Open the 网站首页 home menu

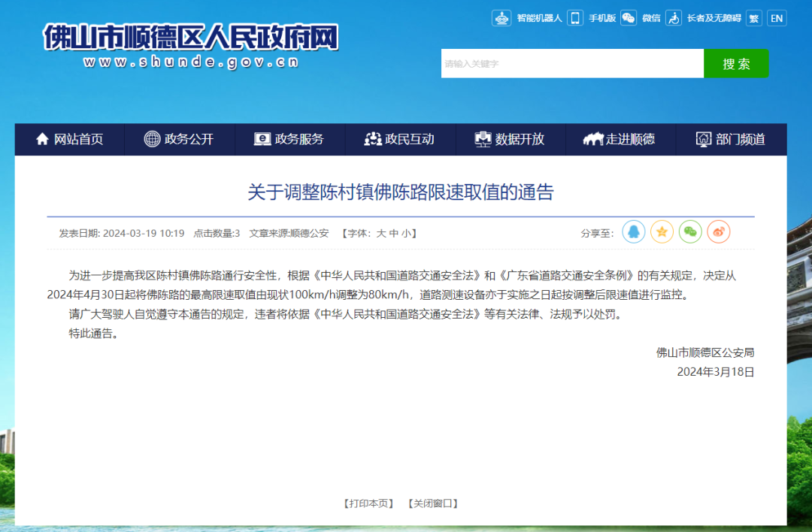(x=69, y=139)
